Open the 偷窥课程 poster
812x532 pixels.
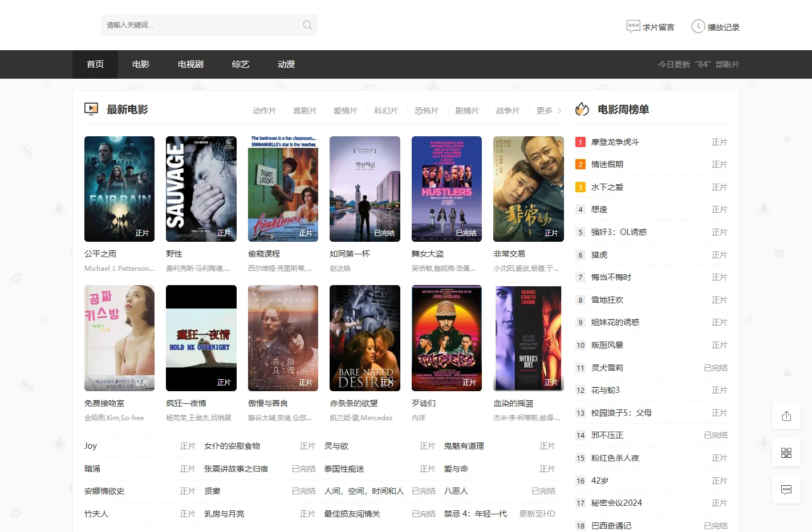click(283, 189)
